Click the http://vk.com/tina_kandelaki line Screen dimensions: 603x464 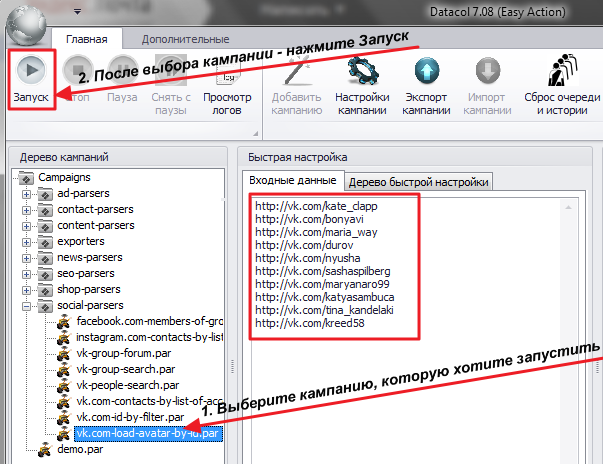point(324,310)
